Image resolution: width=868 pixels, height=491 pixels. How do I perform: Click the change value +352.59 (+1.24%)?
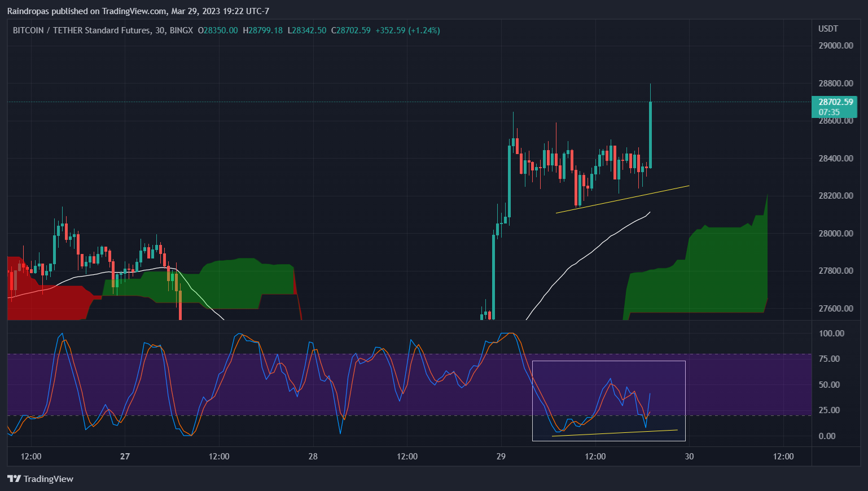click(407, 30)
